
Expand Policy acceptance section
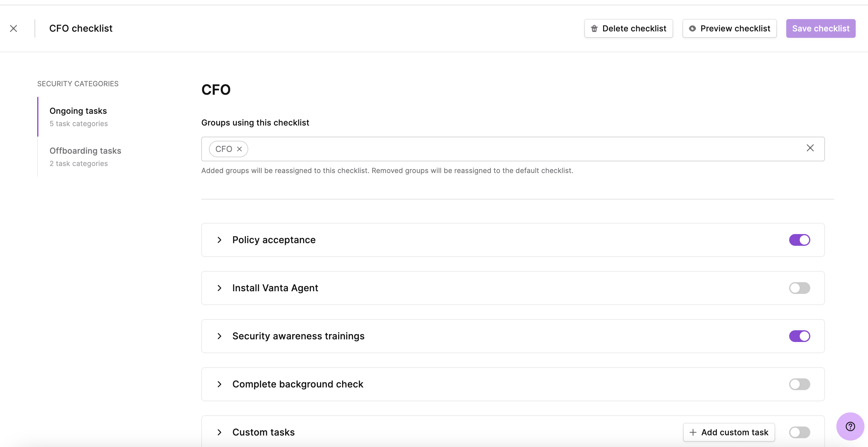pyautogui.click(x=219, y=240)
